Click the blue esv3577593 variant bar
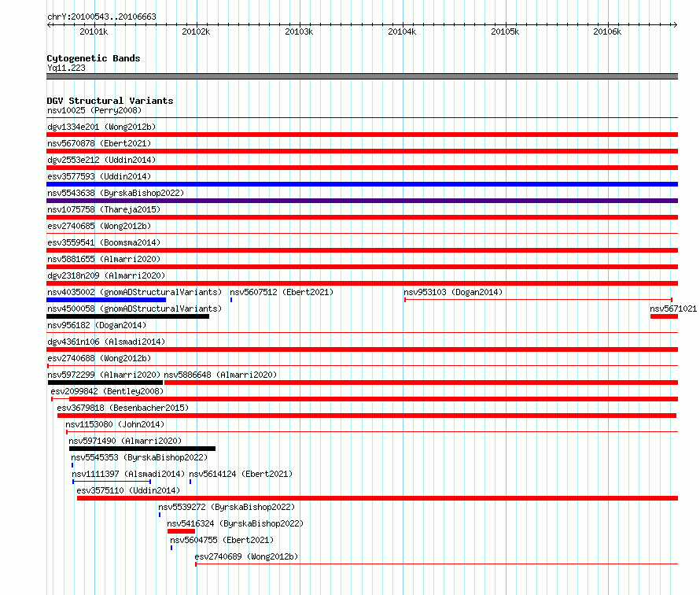Screen dimensions: 700x595 [362, 184]
